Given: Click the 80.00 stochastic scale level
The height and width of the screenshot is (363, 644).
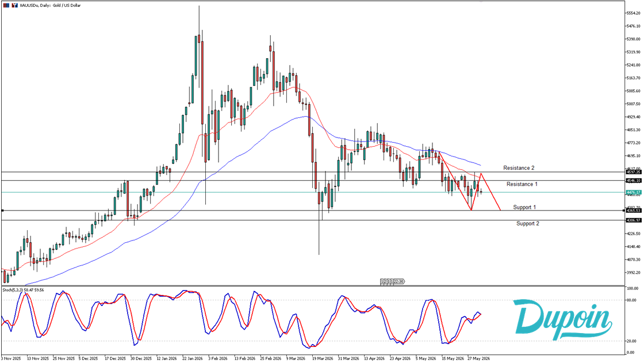Looking at the screenshot, I should (632, 300).
